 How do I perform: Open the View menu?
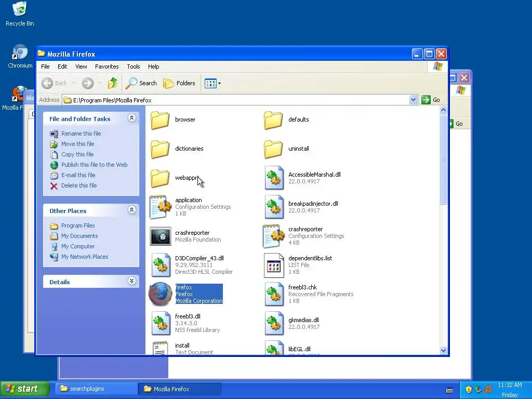coord(81,66)
